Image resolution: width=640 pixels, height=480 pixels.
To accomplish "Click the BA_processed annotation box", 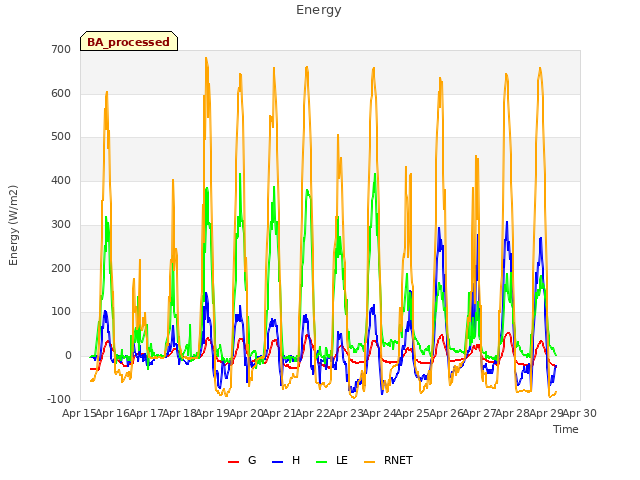I will pyautogui.click(x=129, y=41).
